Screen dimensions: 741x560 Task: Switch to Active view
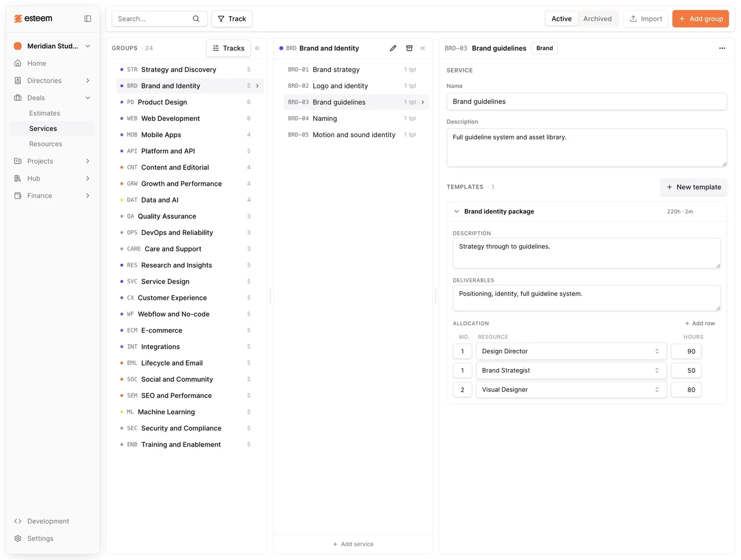[x=562, y=19]
